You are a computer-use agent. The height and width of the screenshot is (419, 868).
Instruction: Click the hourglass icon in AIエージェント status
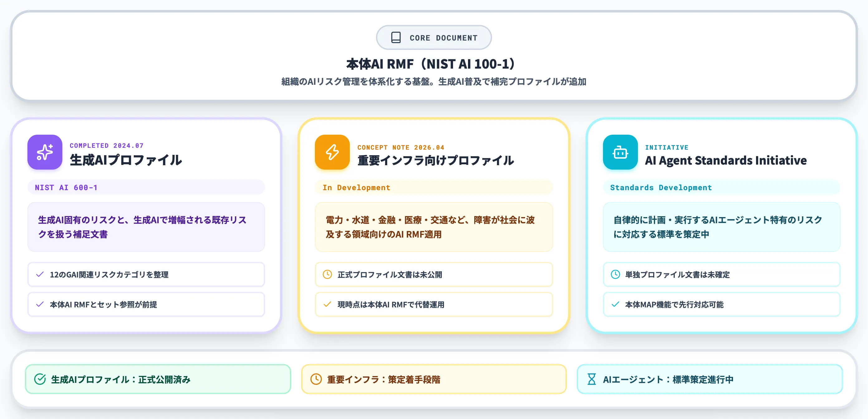click(592, 379)
